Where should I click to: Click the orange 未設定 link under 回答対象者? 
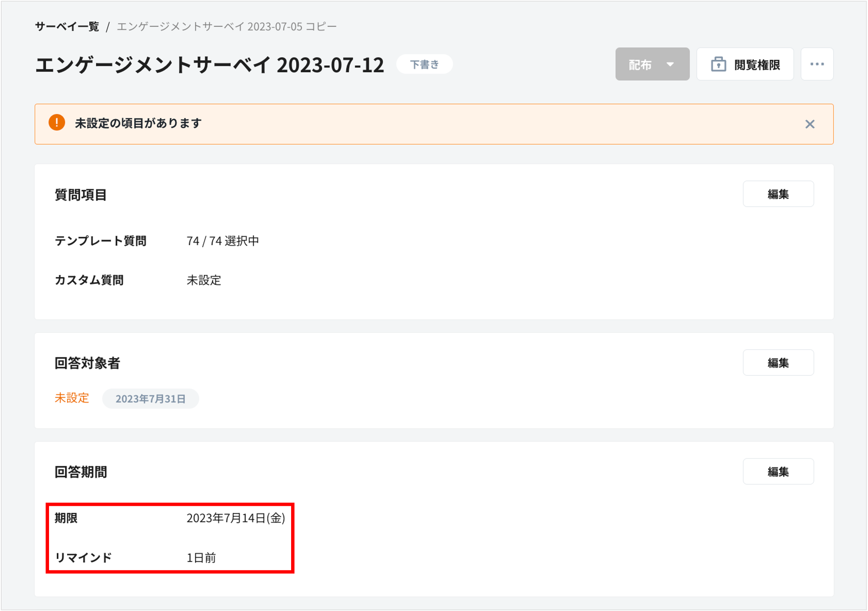tap(72, 398)
